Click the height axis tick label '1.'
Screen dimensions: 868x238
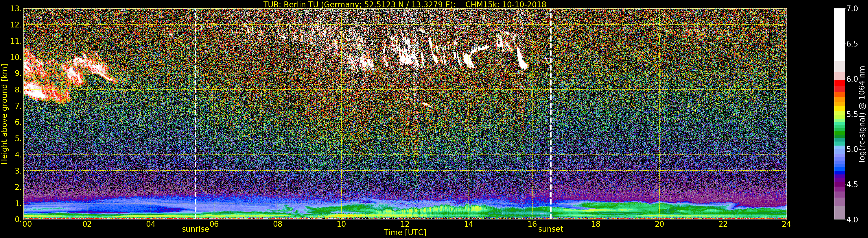click(18, 203)
